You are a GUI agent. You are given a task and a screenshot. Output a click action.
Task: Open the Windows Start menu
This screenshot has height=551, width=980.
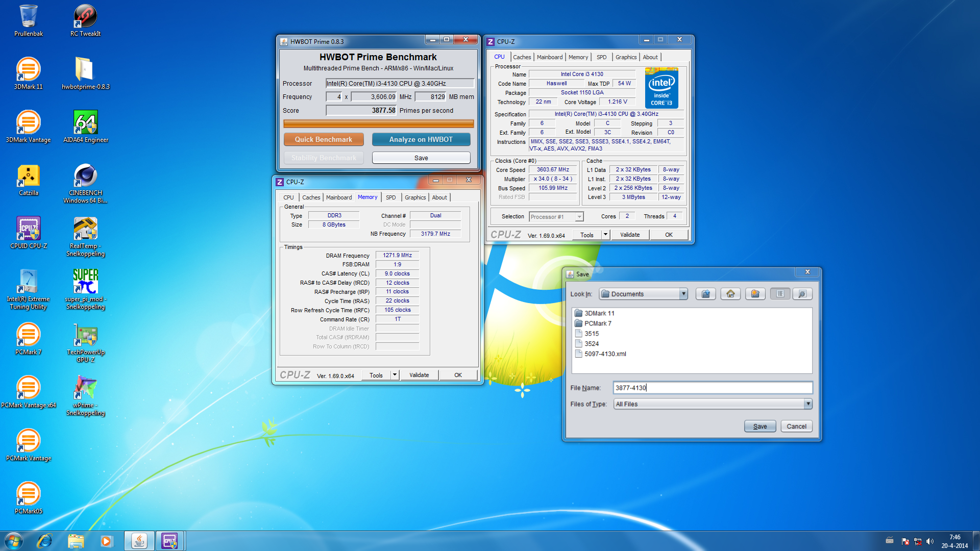coord(14,541)
